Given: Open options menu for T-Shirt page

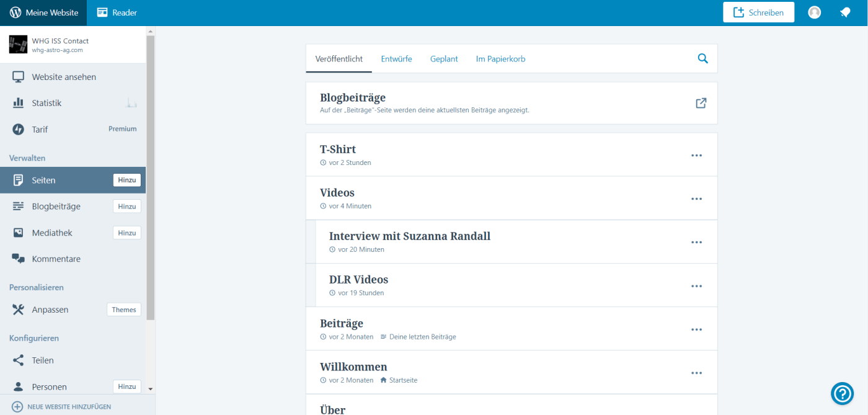Looking at the screenshot, I should [696, 155].
